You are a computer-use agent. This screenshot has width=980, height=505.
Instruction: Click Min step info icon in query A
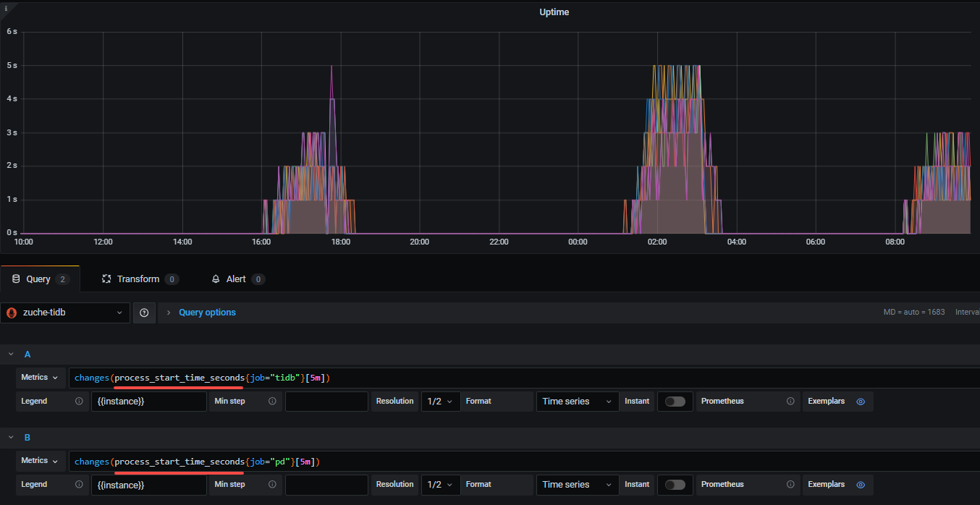point(272,401)
